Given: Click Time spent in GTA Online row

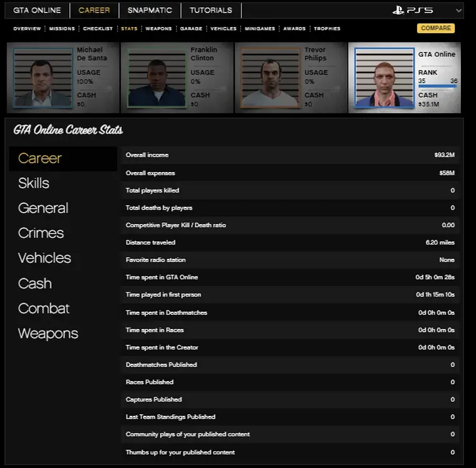Looking at the screenshot, I should [290, 277].
